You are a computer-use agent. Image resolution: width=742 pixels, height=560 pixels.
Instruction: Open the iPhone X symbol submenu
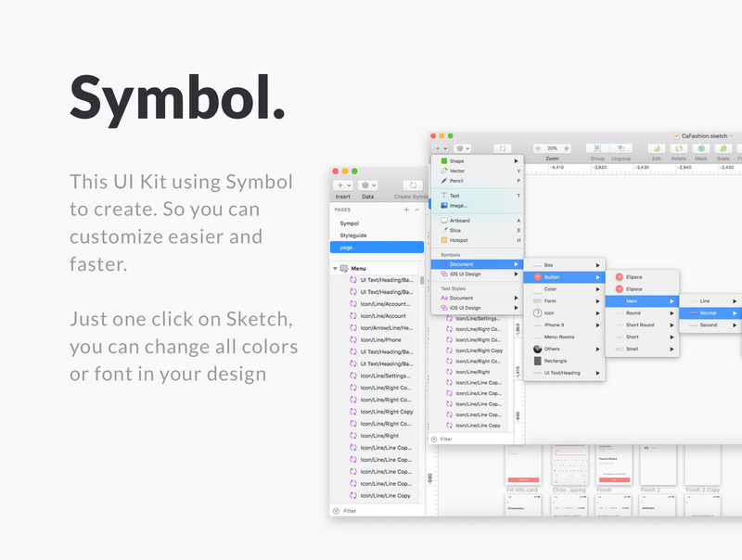pyautogui.click(x=564, y=325)
